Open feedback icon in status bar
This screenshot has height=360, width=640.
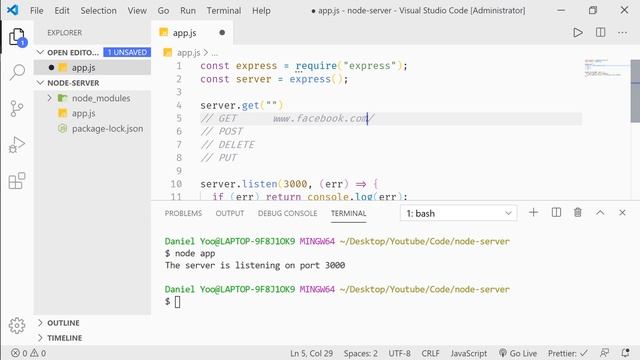pos(604,353)
